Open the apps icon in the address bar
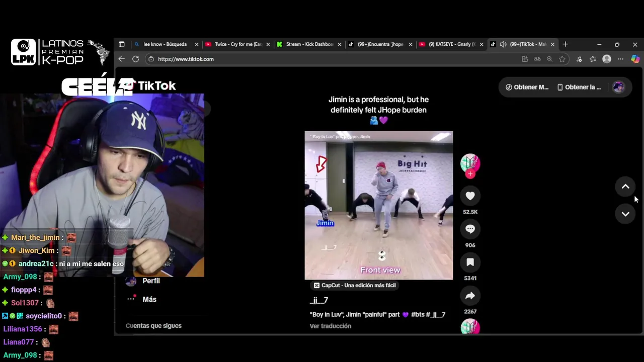 pos(525,59)
